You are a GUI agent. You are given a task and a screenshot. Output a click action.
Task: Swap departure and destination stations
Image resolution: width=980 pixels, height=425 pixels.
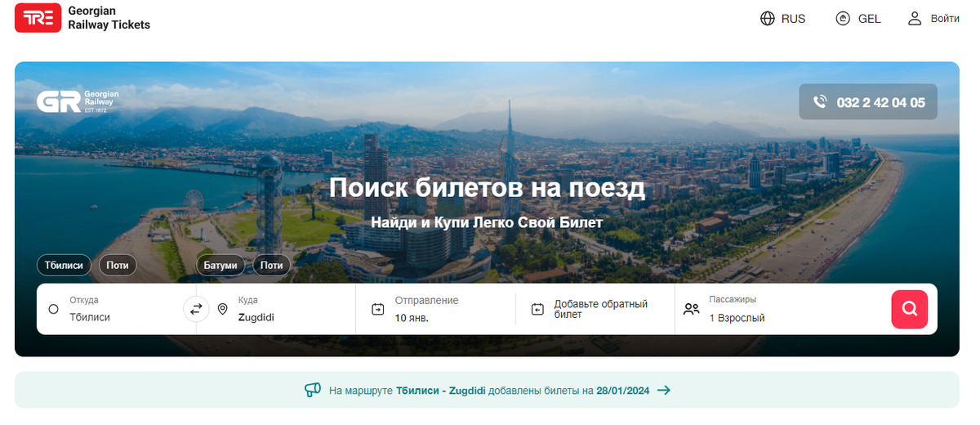(196, 309)
